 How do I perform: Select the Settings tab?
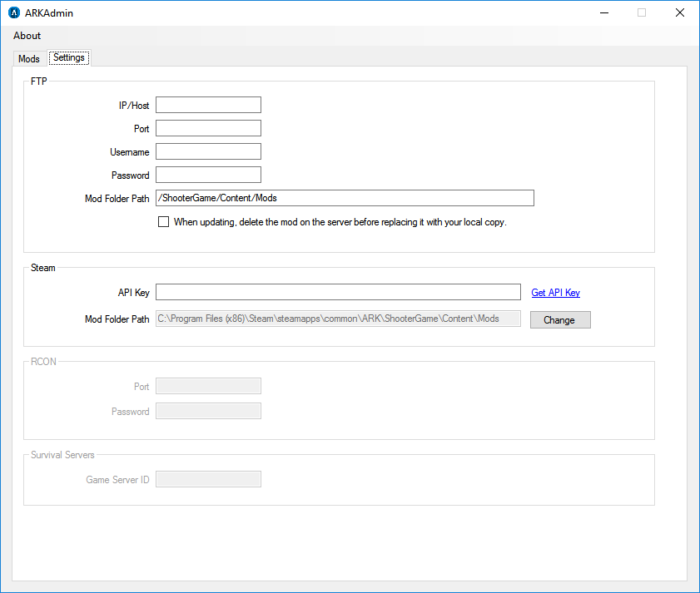pyautogui.click(x=69, y=57)
